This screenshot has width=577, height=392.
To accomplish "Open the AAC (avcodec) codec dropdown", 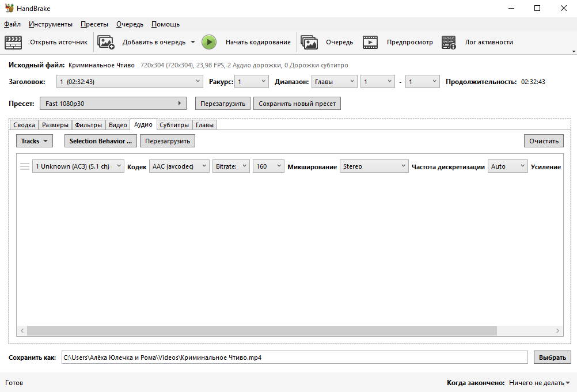I will pyautogui.click(x=179, y=166).
